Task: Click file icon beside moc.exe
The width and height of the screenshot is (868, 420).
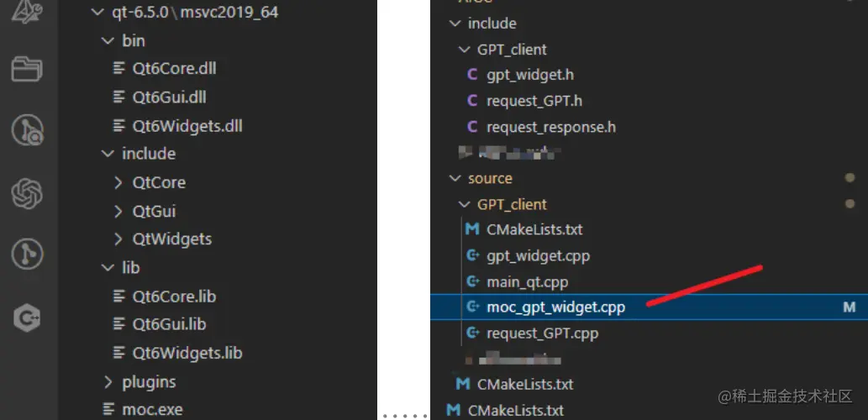Action: click(108, 409)
